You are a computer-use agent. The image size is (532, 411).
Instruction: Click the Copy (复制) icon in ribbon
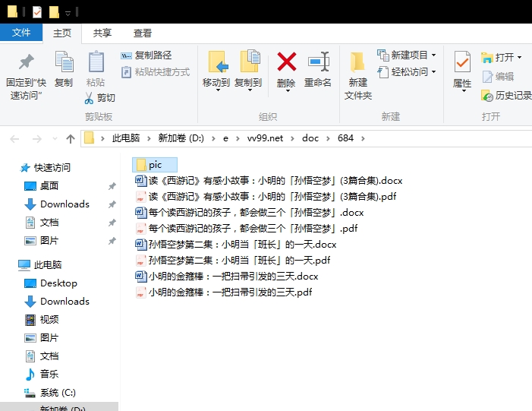[x=64, y=62]
